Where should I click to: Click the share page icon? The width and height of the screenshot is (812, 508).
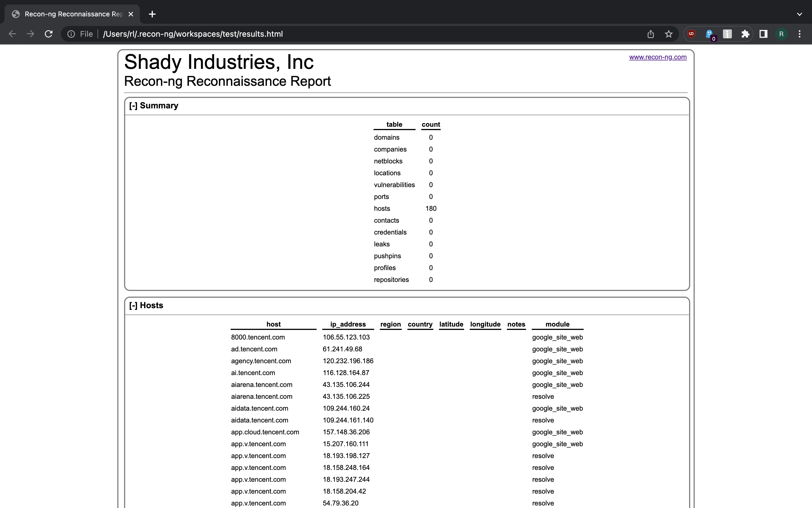tap(651, 34)
